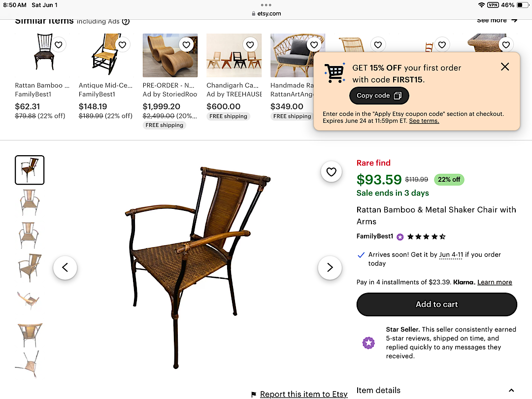Click the See more arrow for similar items
This screenshot has height=399, width=532.
coord(514,20)
